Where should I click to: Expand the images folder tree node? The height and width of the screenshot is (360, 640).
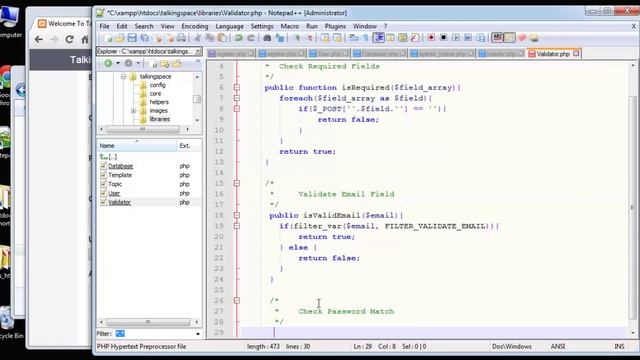tap(133, 111)
